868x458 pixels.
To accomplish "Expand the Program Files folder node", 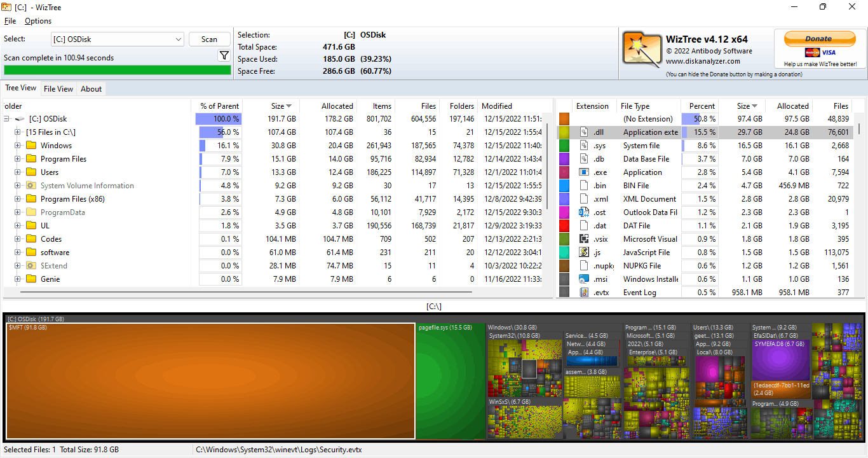I will point(18,159).
